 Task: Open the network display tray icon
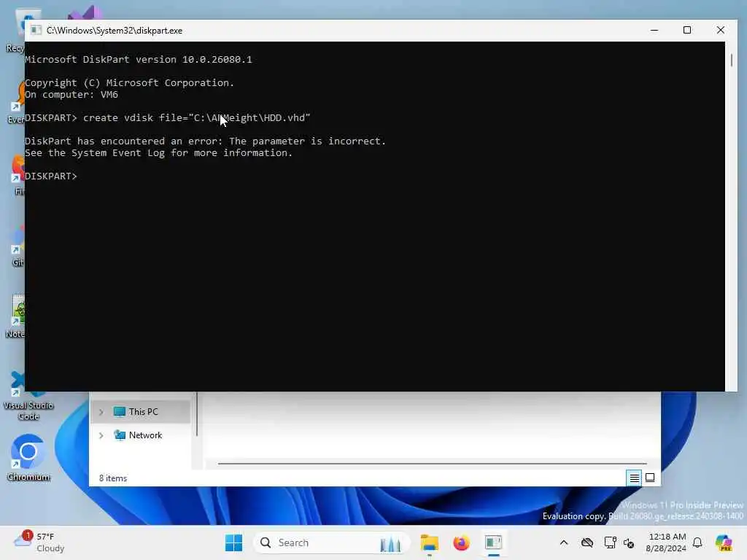point(610,542)
